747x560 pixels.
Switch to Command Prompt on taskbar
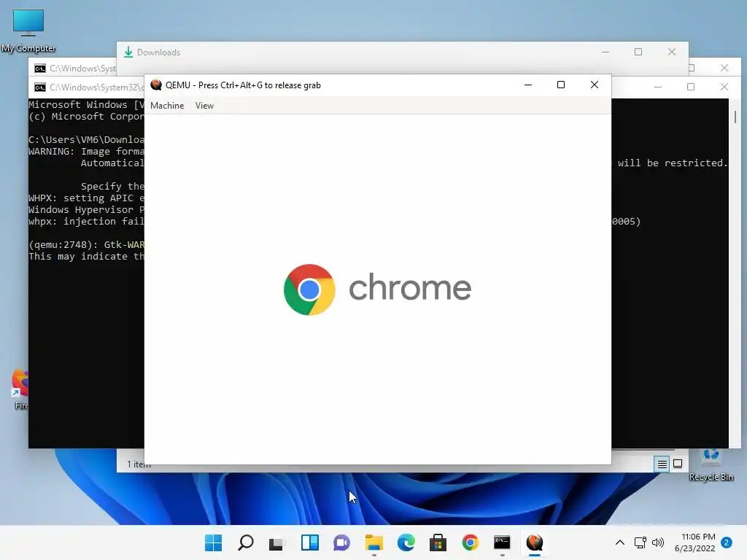502,542
